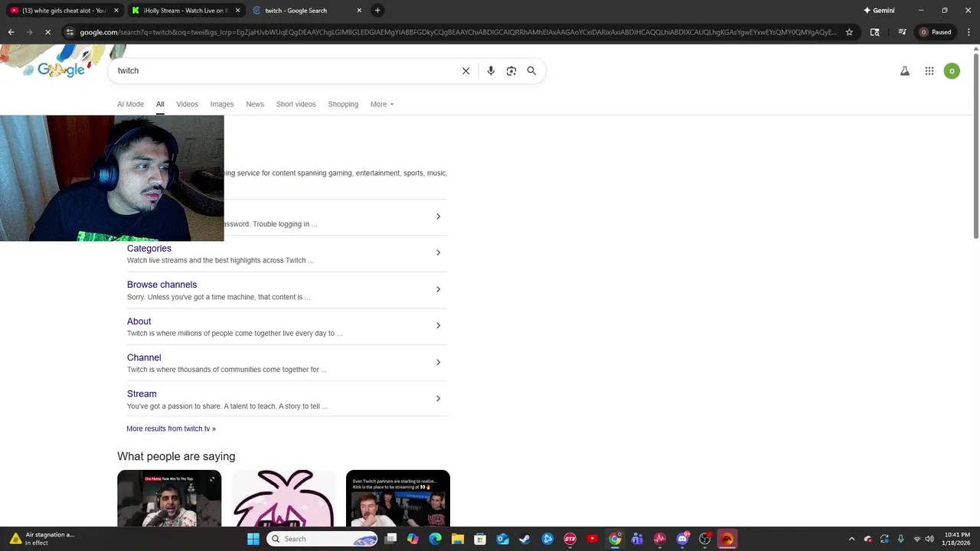Viewport: 980px width, 551px height.
Task: View site information icon in address bar
Action: [70, 32]
